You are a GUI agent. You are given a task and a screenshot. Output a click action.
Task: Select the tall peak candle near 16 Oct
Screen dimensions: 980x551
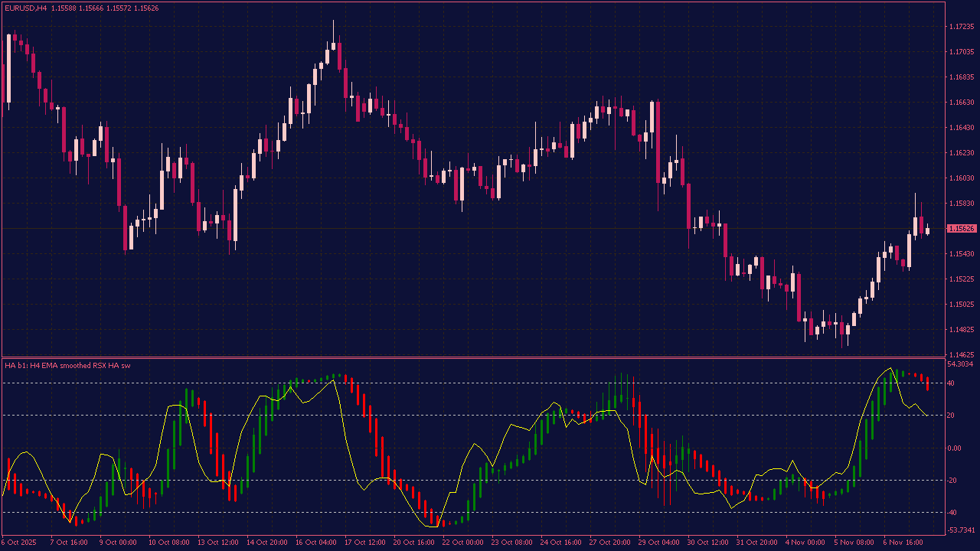(x=333, y=46)
